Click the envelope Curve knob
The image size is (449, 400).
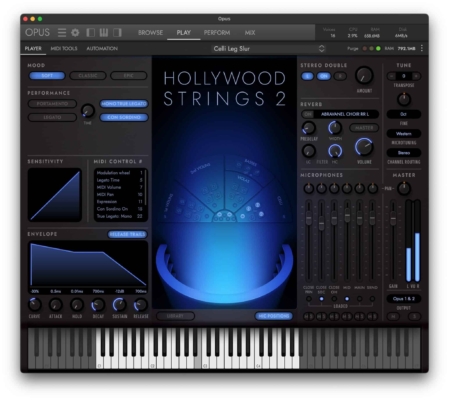point(34,304)
